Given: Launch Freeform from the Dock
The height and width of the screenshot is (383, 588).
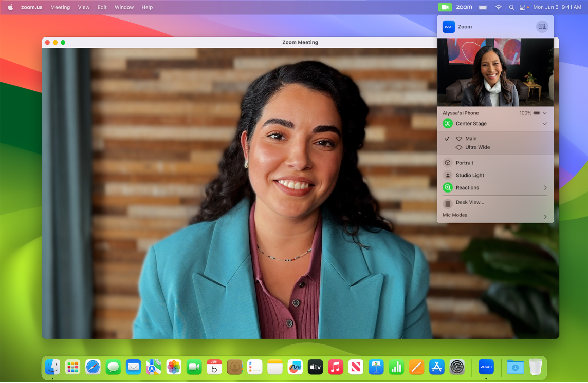Looking at the screenshot, I should (295, 367).
